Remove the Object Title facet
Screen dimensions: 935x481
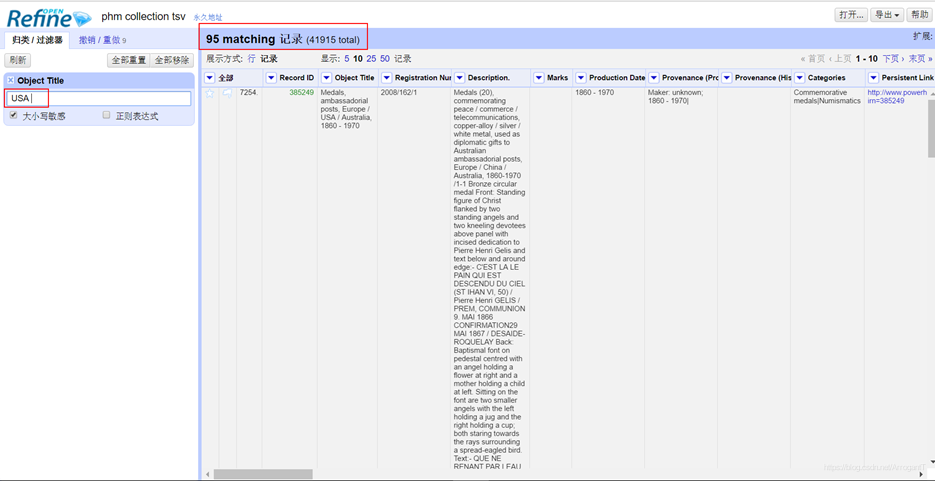(x=11, y=80)
